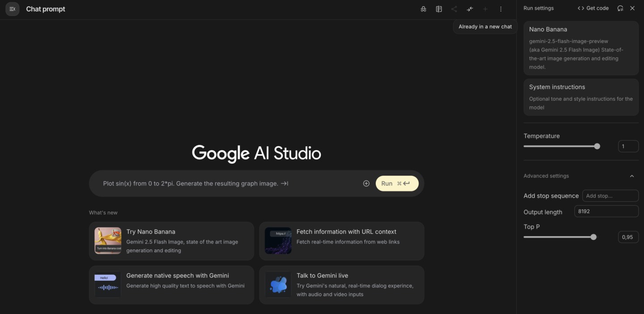Click the URL context card thumbnail
Image resolution: width=644 pixels, height=314 pixels.
click(x=278, y=241)
